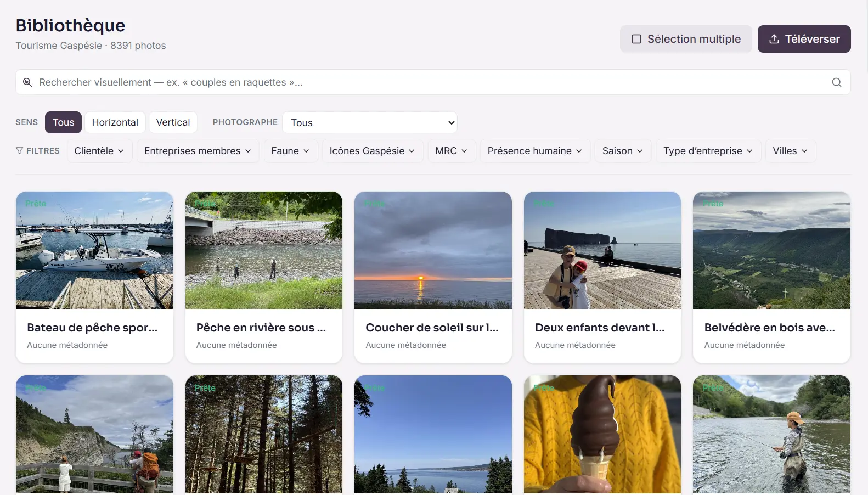Open the valley lookout photo
The width and height of the screenshot is (868, 495).
point(771,250)
